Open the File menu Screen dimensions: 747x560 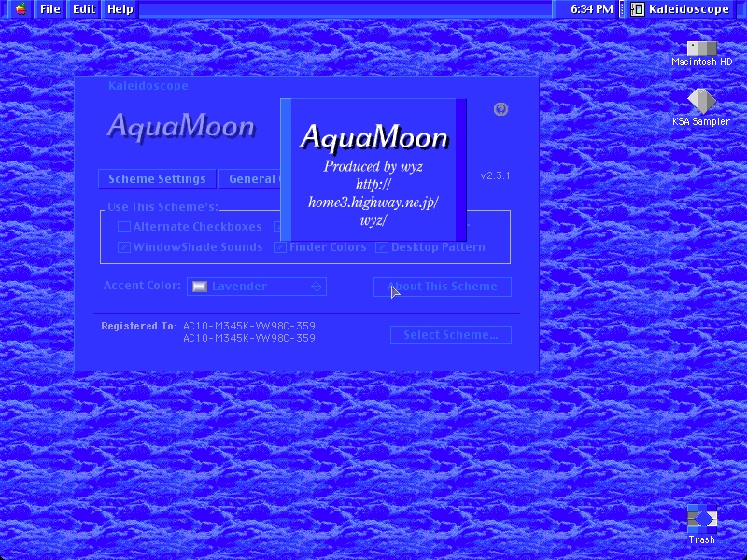coord(50,9)
